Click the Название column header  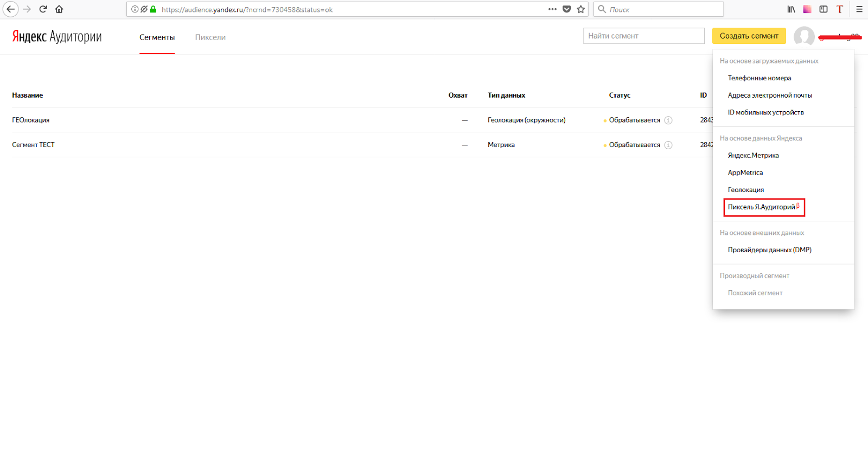[28, 95]
